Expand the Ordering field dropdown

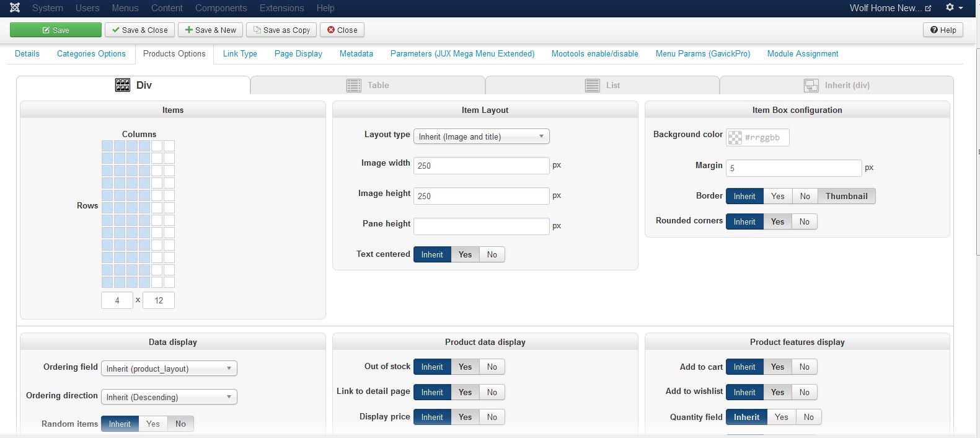(169, 369)
